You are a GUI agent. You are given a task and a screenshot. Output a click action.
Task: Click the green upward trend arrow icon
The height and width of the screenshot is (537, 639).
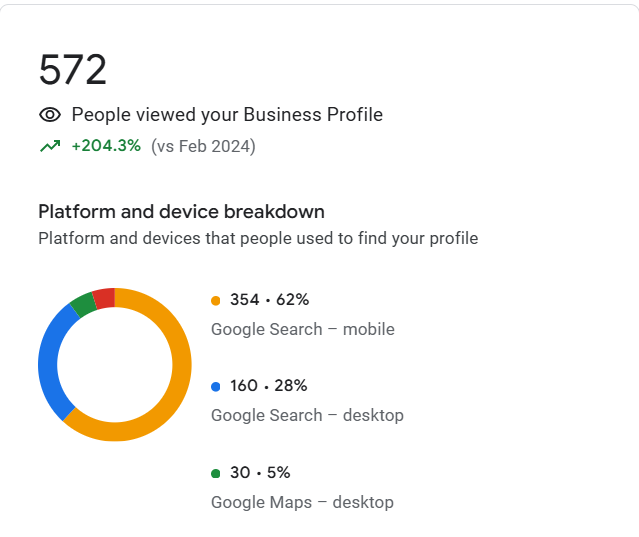pyautogui.click(x=50, y=145)
